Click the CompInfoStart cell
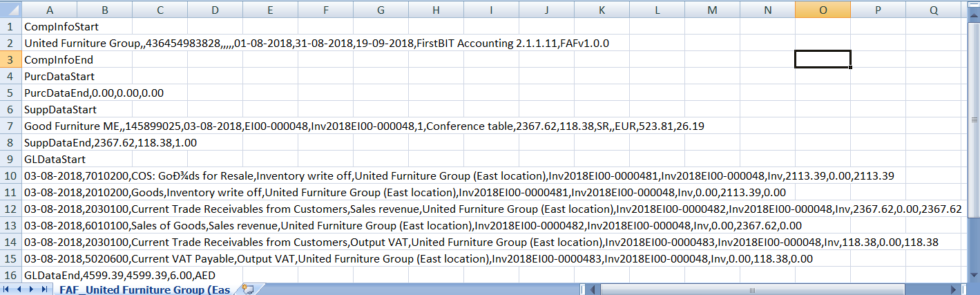The image size is (980, 295). [x=61, y=27]
